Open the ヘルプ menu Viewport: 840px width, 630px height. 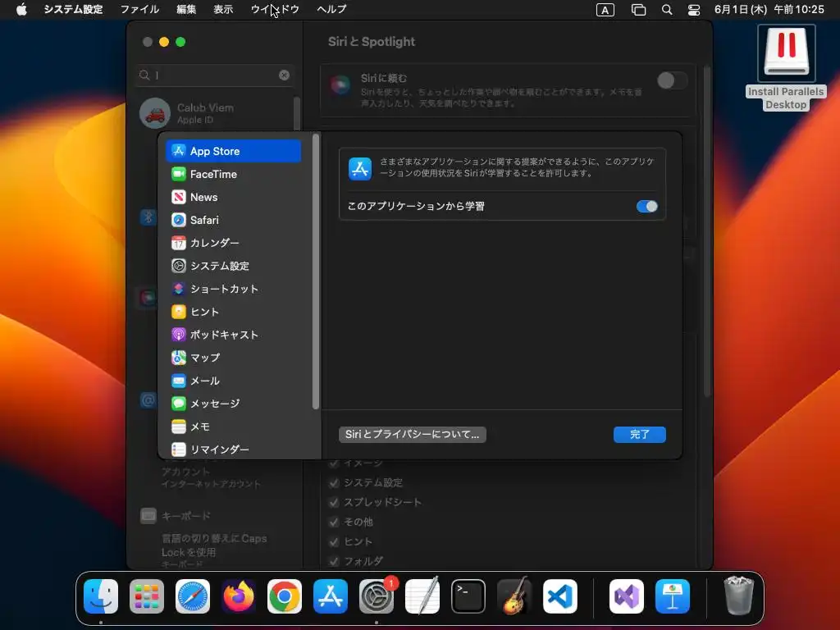331,9
